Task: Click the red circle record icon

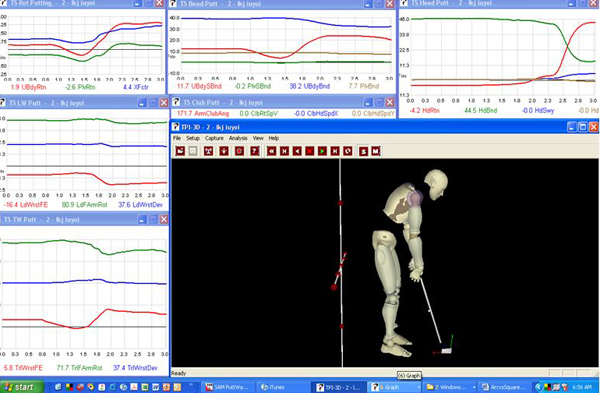Action: (240, 151)
